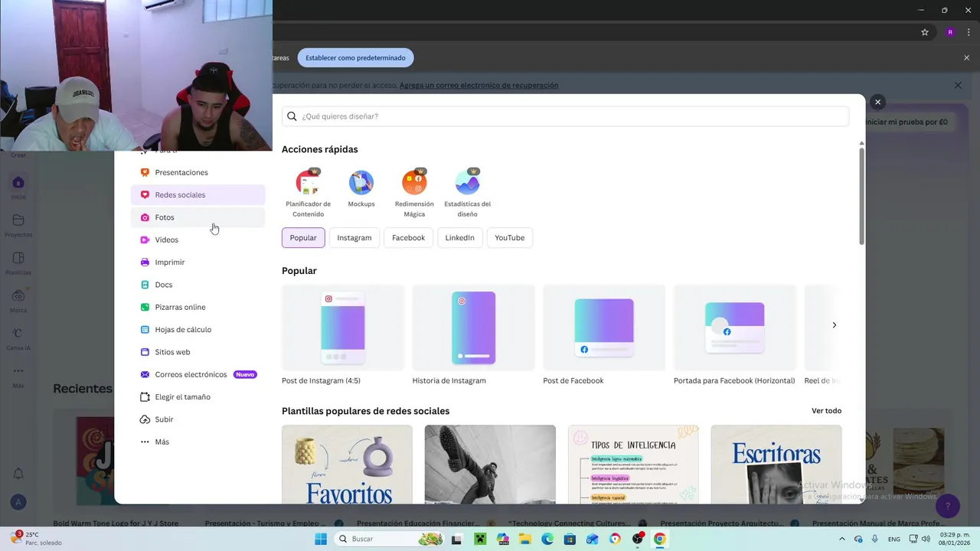Dismiss the recovery email banner
This screenshot has width=980, height=551.
(958, 86)
